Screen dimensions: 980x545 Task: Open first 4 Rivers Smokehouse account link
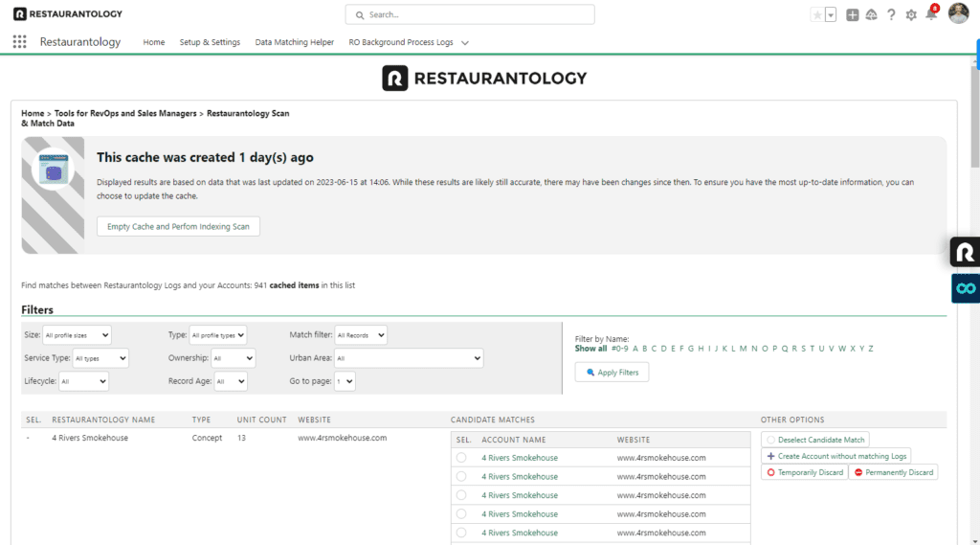pyautogui.click(x=520, y=458)
